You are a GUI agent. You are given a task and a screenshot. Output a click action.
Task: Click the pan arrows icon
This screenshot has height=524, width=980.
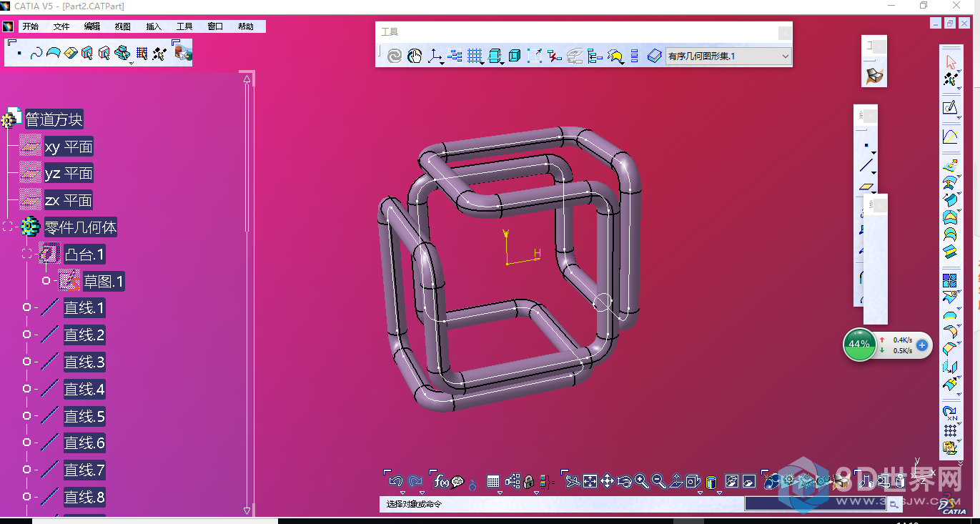[x=607, y=482]
